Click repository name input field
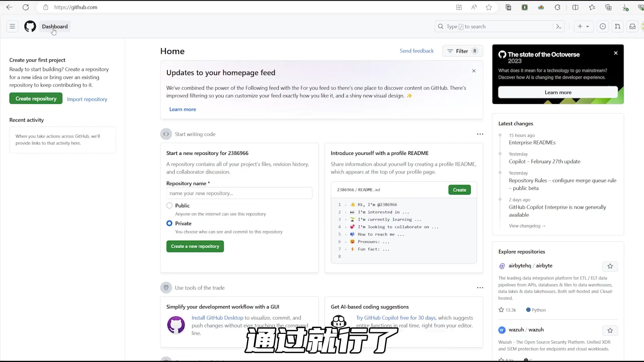 [239, 193]
